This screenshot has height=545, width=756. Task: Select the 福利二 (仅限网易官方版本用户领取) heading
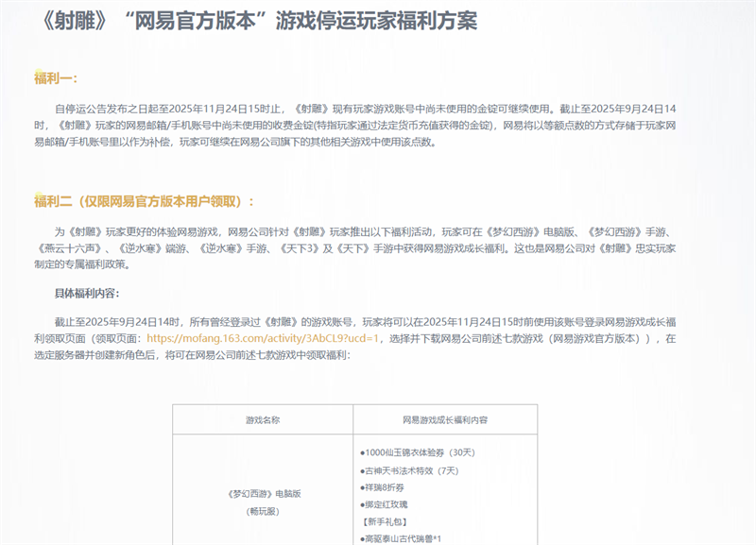pyautogui.click(x=144, y=200)
